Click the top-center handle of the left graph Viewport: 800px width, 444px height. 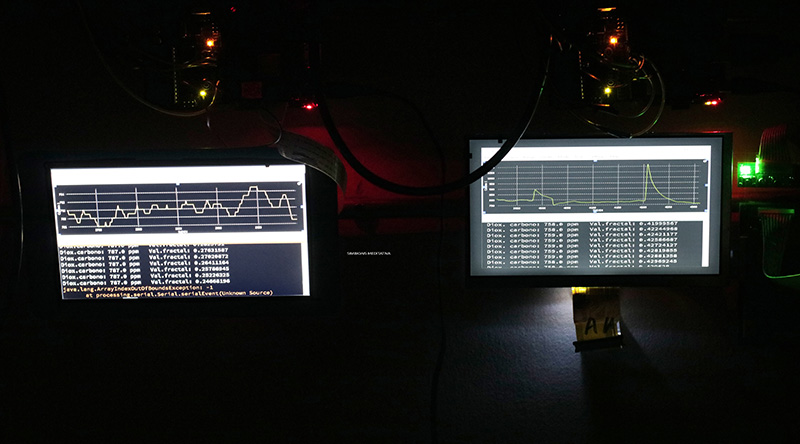(x=178, y=184)
